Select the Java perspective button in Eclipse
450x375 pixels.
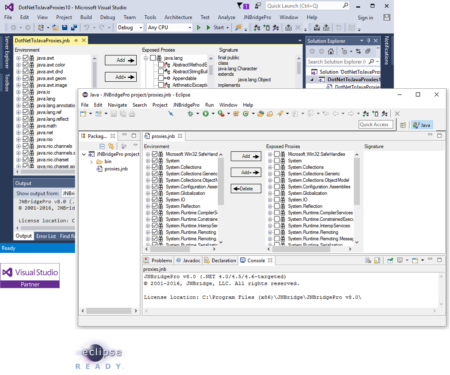click(422, 125)
